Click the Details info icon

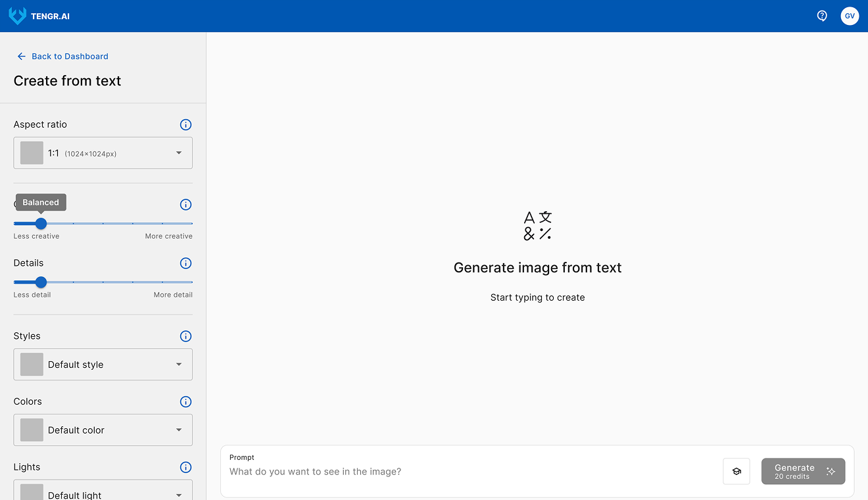click(x=185, y=263)
